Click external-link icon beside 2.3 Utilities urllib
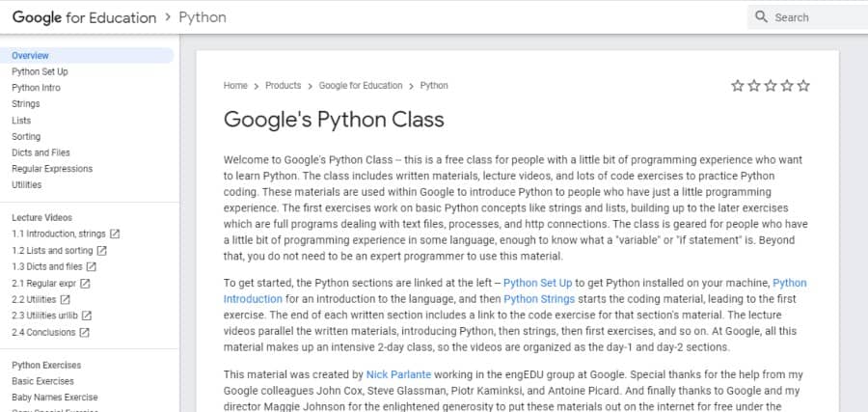This screenshot has width=868, height=412. tap(87, 316)
